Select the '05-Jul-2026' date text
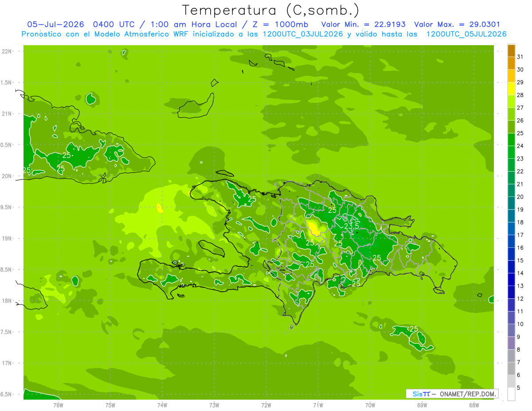The height and width of the screenshot is (411, 532). (55, 24)
